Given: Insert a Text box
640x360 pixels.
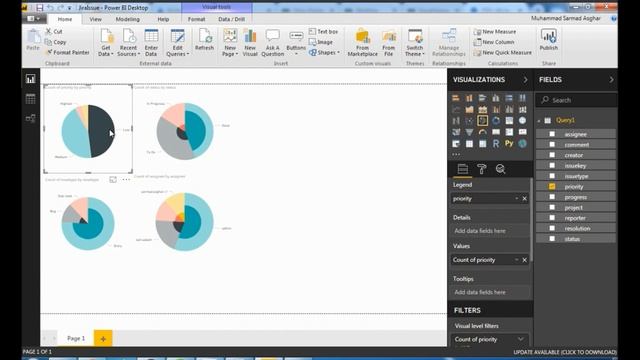Looking at the screenshot, I should coord(323,31).
